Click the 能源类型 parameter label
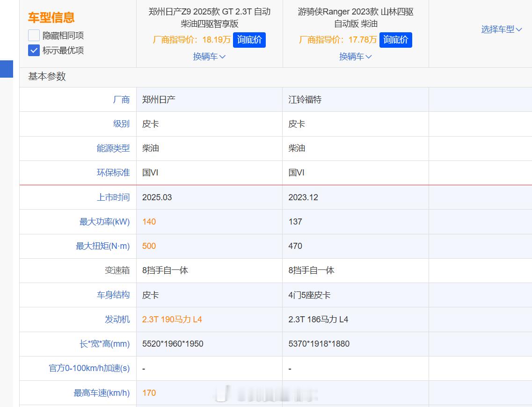532x407 pixels. 113,149
